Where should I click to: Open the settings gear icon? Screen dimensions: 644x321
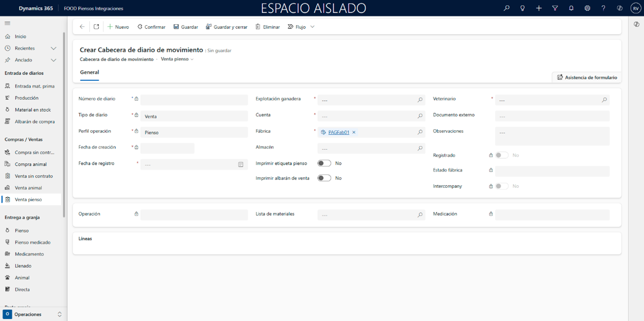[x=587, y=8]
